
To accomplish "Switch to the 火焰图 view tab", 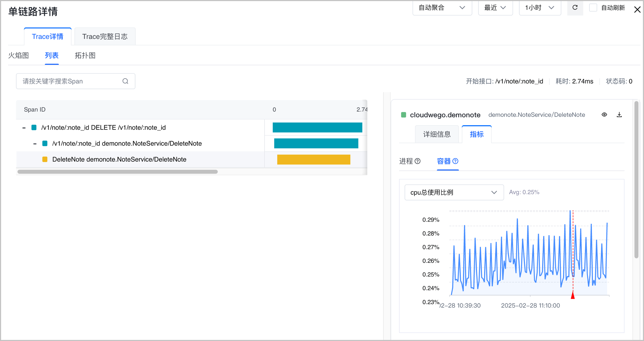I will [x=18, y=55].
